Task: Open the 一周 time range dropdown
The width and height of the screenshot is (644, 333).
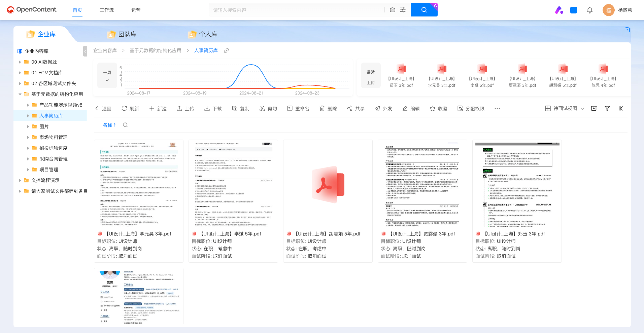Action: [x=107, y=76]
